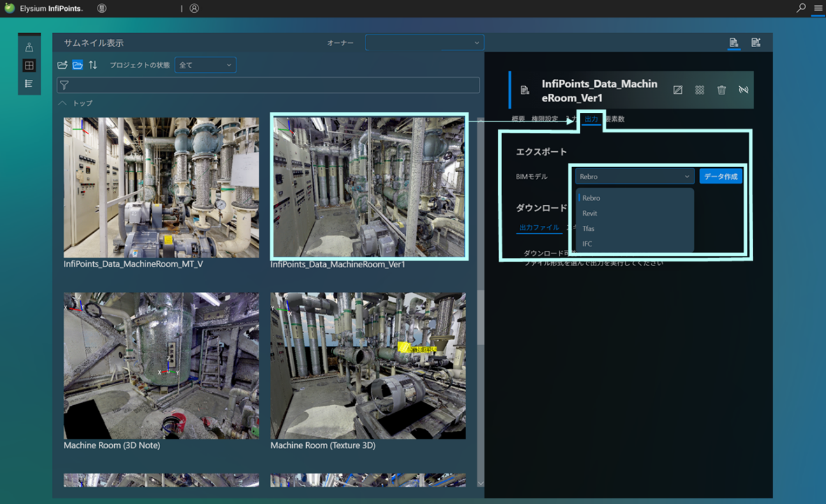Click the new folder icon in toolbar
Image resolution: width=826 pixels, height=504 pixels.
[x=63, y=65]
